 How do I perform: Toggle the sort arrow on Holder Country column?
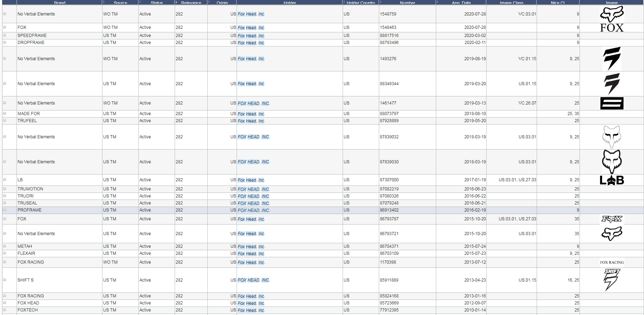[x=344, y=2]
